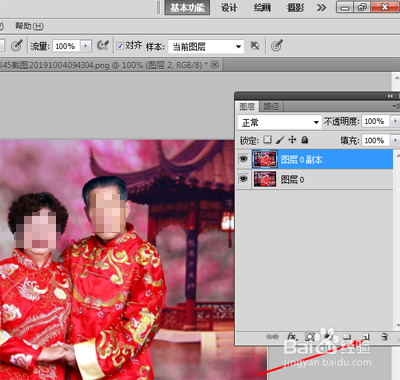
Task: Click the tablet pressure size icon
Action: pyautogui.click(x=277, y=46)
